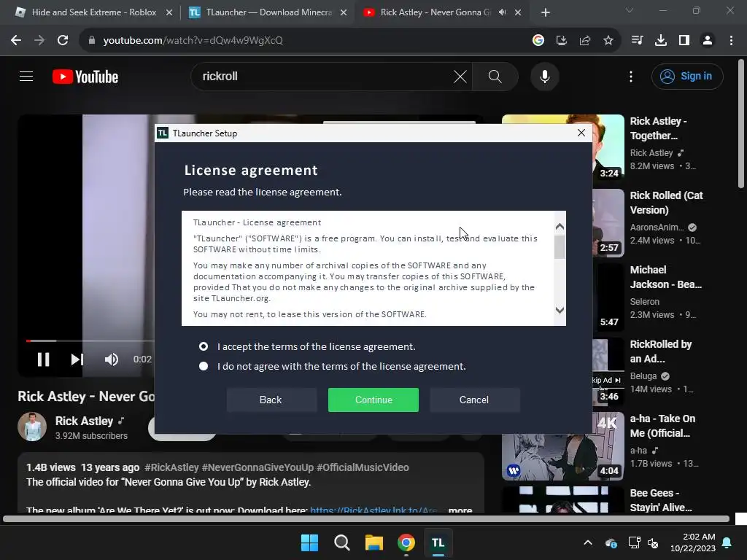
Task: Clear the YouTube search box
Action: tap(460, 76)
